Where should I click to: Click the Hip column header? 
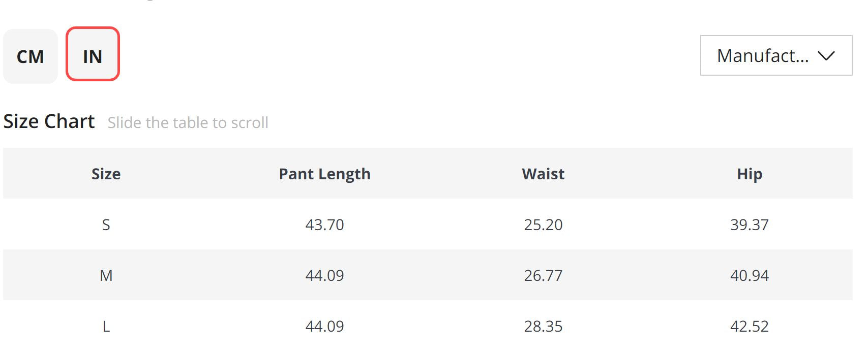(749, 174)
